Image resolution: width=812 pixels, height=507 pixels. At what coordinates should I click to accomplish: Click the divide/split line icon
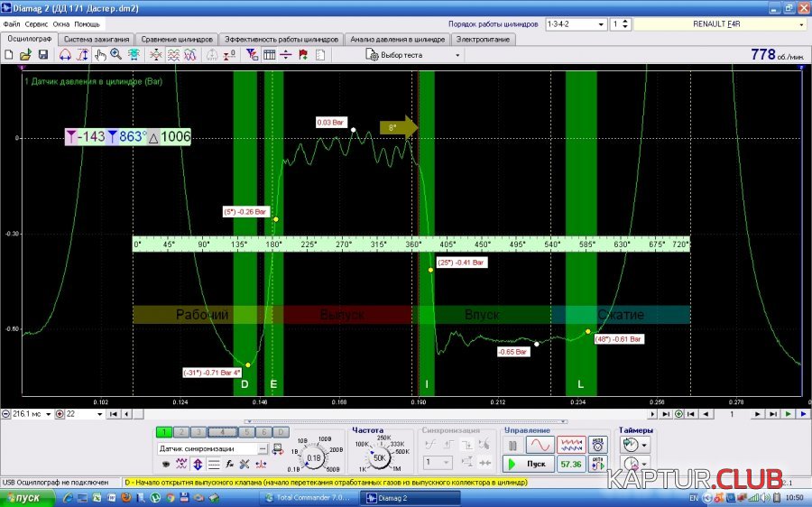[286, 54]
